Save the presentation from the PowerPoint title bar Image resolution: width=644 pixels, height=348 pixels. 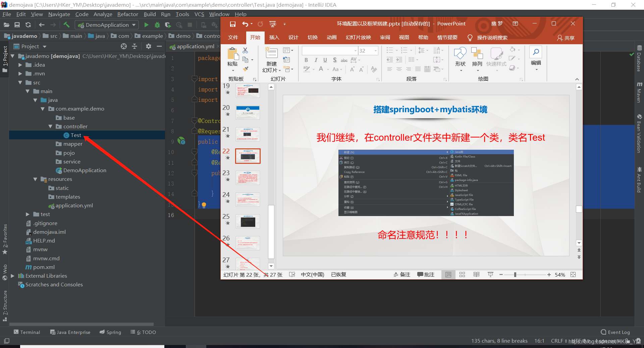pyautogui.click(x=233, y=24)
